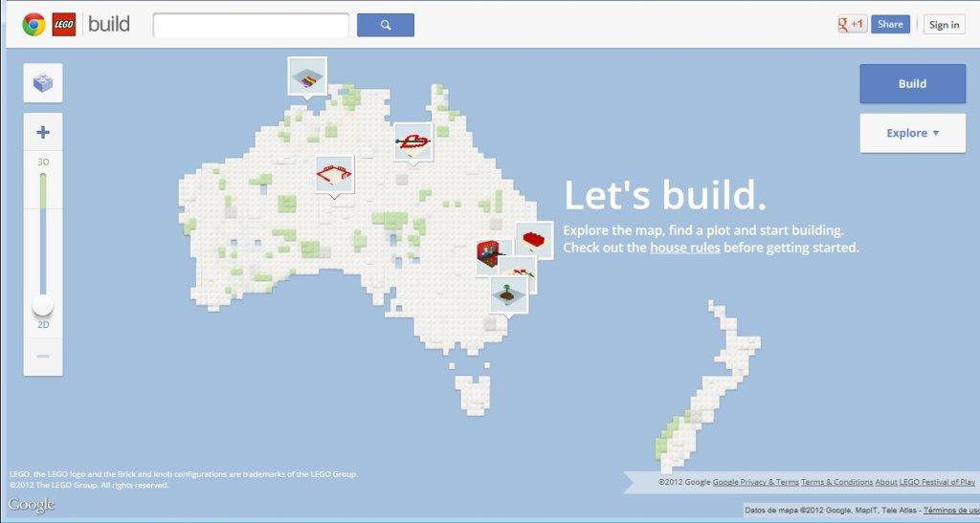Click the Sign in button
Image resolution: width=980 pixels, height=523 pixels.
tap(945, 24)
